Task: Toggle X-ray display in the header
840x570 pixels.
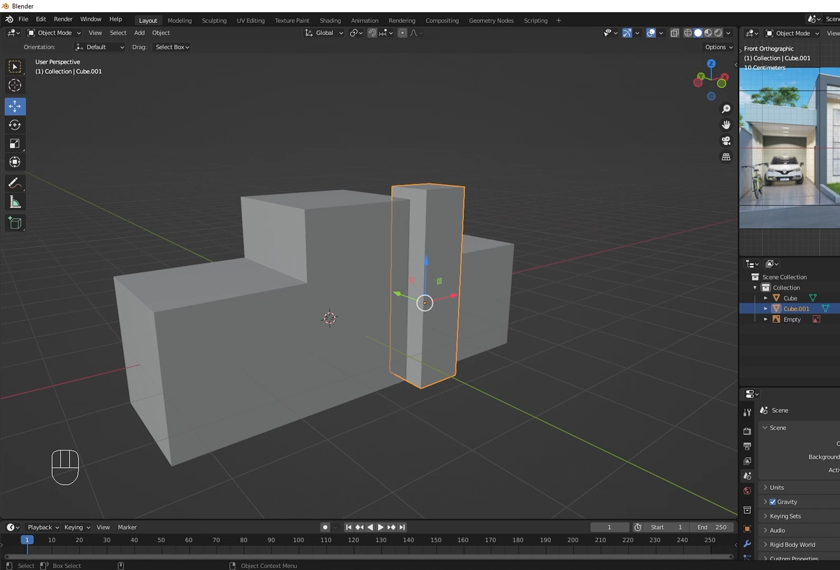Action: [674, 33]
